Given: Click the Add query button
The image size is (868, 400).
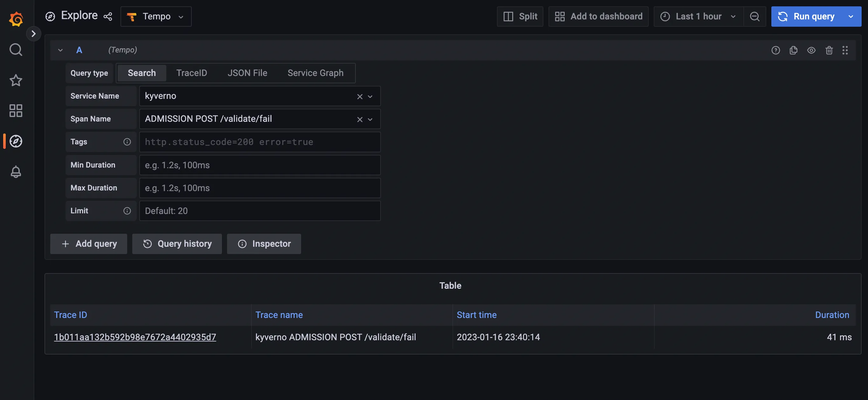Looking at the screenshot, I should [x=89, y=244].
